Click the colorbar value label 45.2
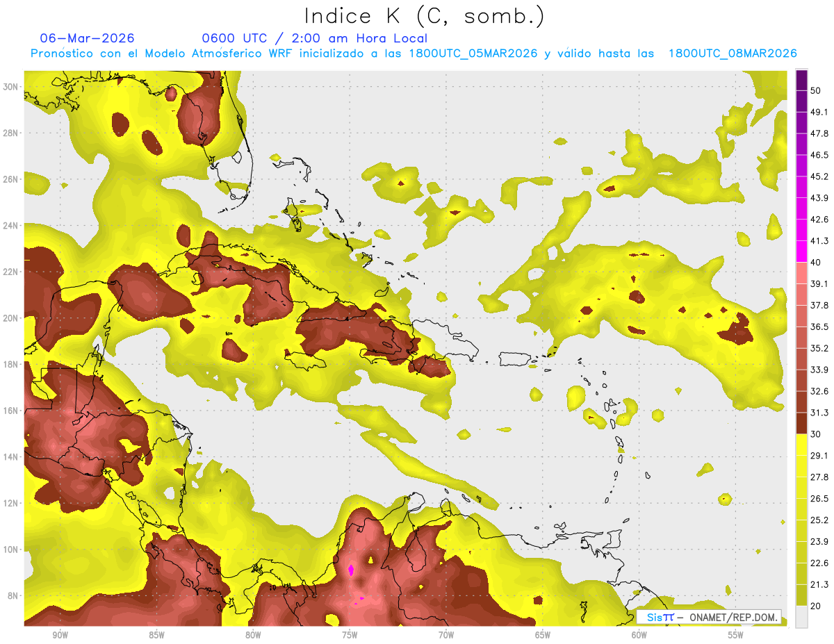Viewport: 834px width, 644px height. coord(819,176)
